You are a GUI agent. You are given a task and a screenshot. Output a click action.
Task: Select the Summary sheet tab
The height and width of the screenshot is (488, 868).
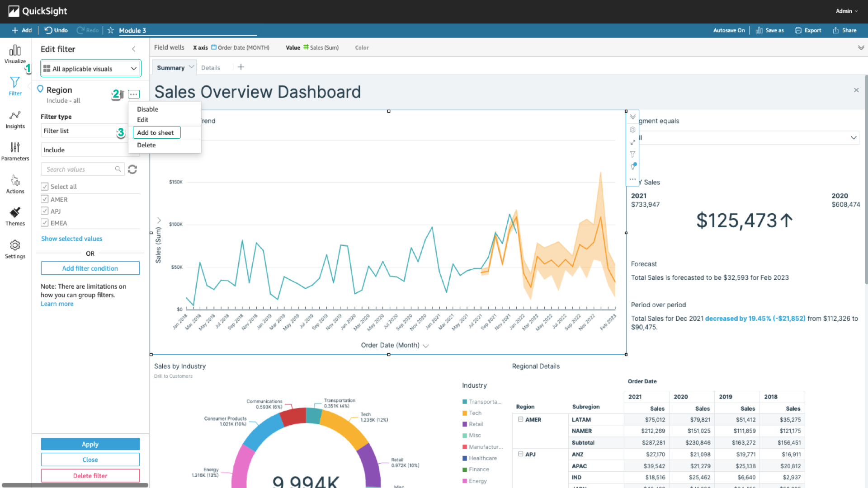(170, 68)
